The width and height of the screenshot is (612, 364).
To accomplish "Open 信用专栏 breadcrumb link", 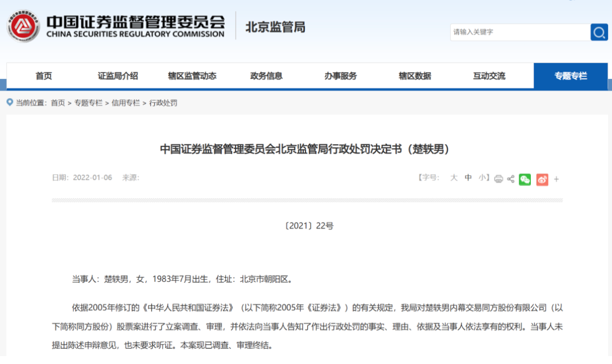I will tap(126, 103).
